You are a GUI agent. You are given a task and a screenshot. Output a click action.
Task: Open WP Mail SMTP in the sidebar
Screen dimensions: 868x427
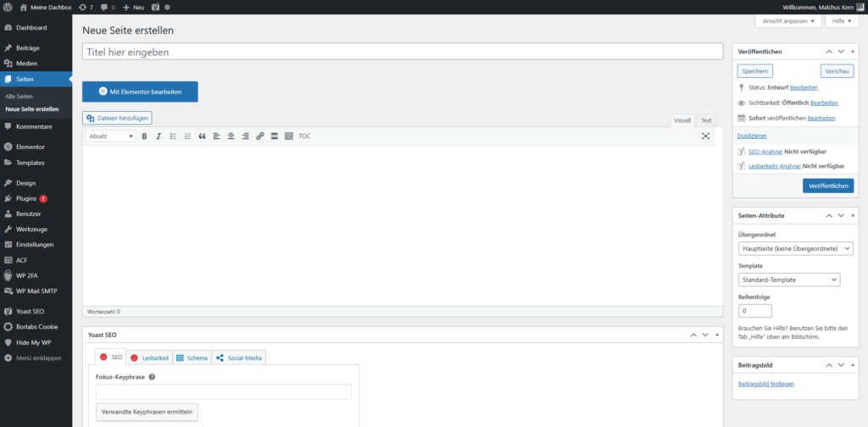[x=36, y=291]
